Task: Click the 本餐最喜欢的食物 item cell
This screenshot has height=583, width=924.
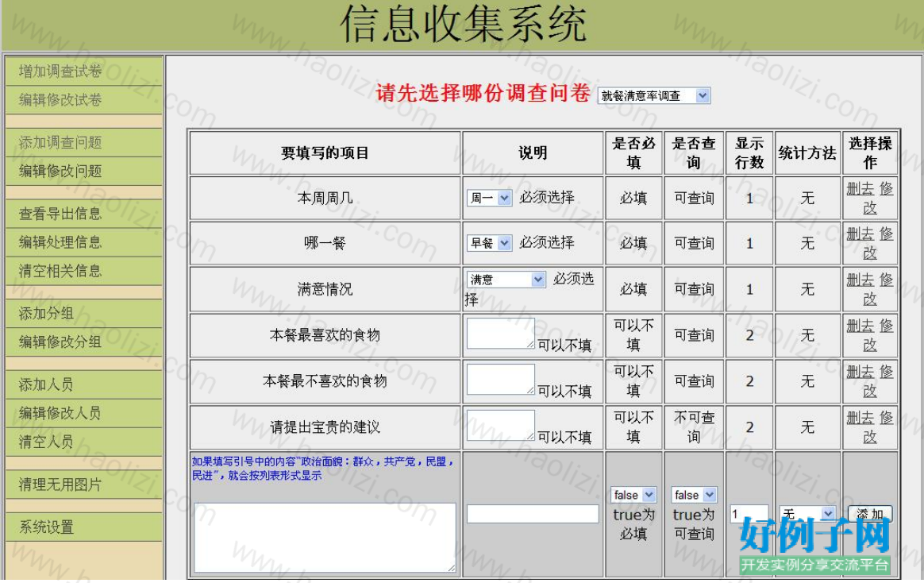Action: (x=325, y=335)
